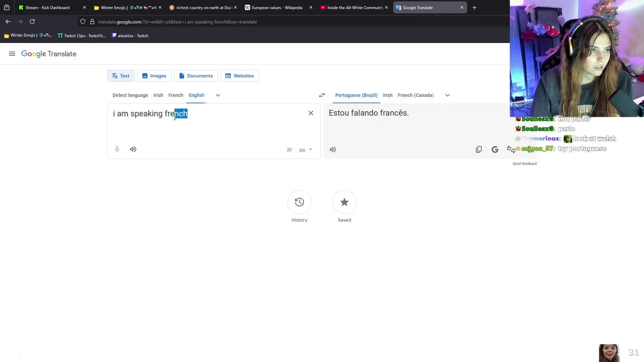Open the tab overview list button
Screen dimensions: 644x362
point(7,8)
